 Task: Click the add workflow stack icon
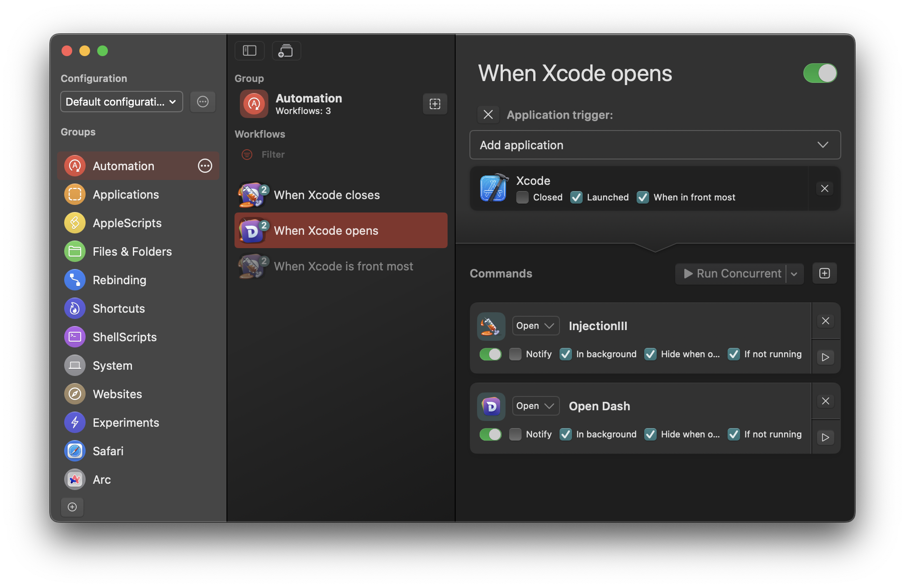pyautogui.click(x=286, y=51)
